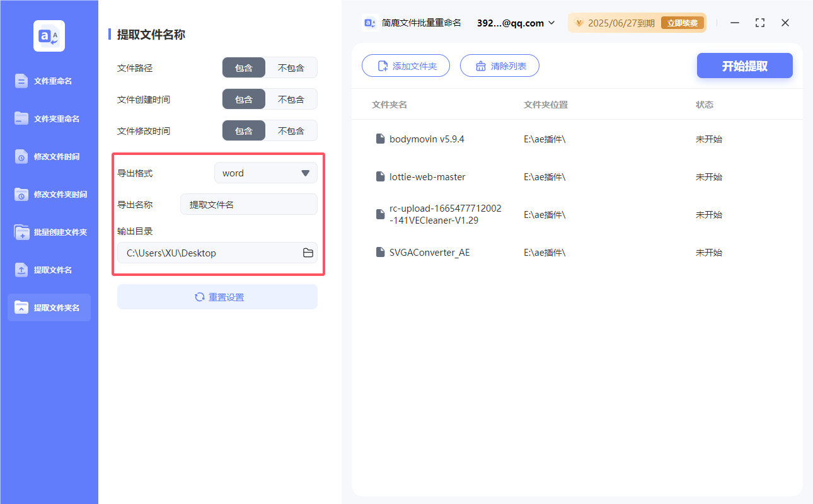Switch 文件创建时间 to 不包含
813x504 pixels.
pos(291,99)
